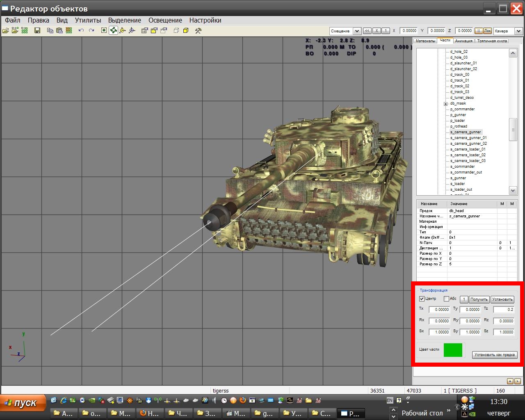
Task: Click the open folder icon
Action: click(x=6, y=30)
